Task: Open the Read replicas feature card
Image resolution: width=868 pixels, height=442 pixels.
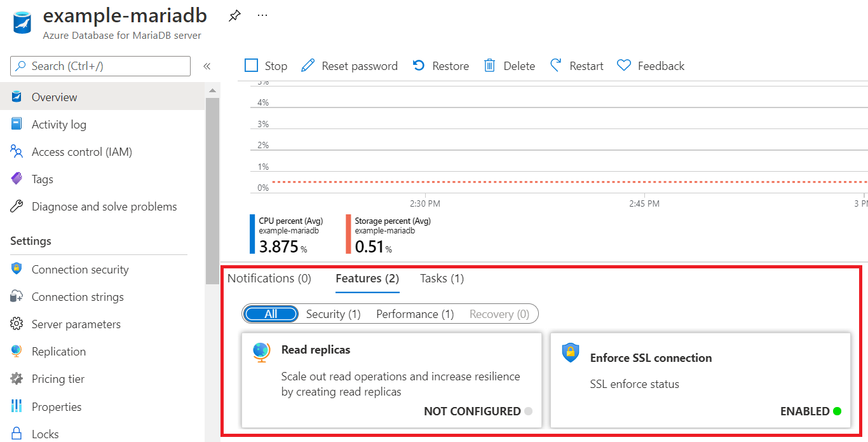Action: (x=391, y=380)
